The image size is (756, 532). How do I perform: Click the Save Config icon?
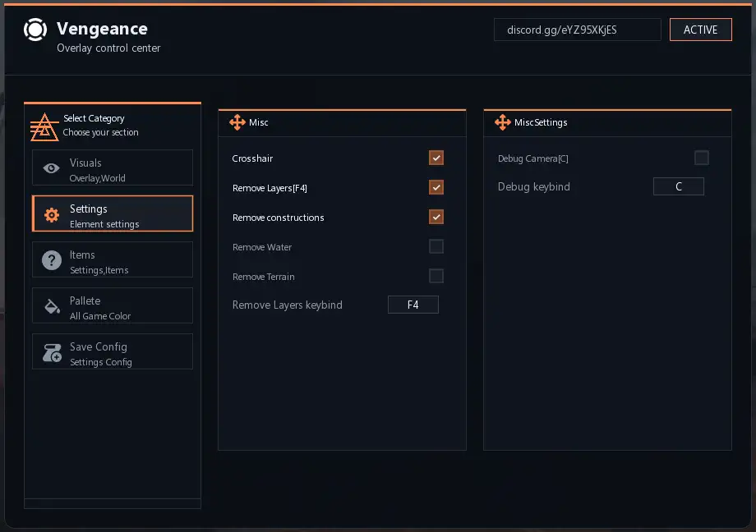click(52, 353)
